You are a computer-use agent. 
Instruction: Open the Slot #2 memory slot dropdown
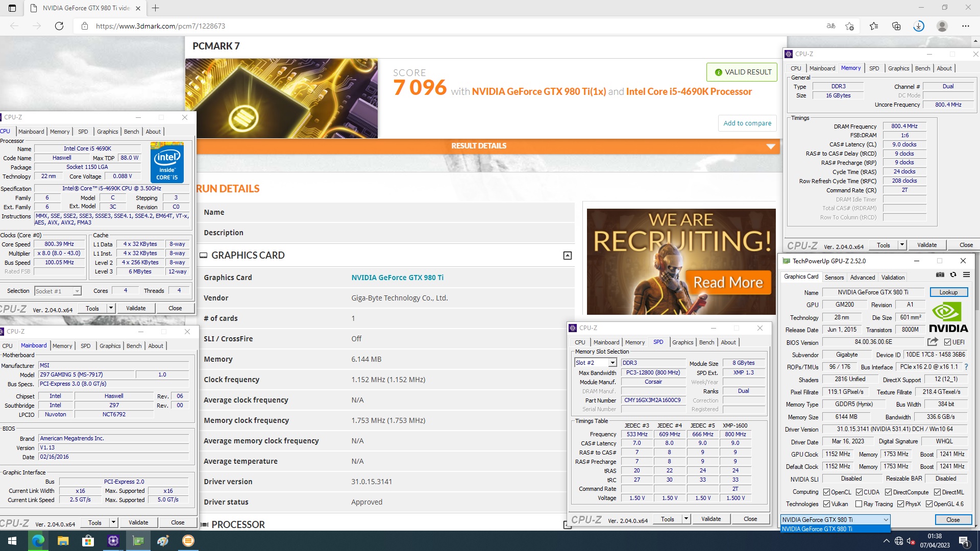pos(596,363)
